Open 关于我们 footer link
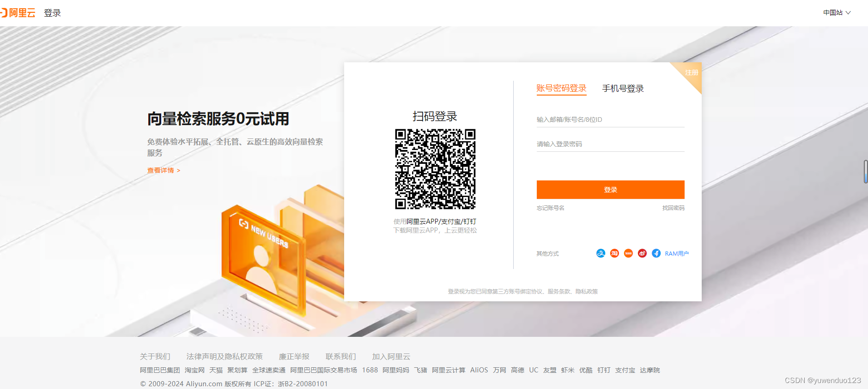 pyautogui.click(x=155, y=357)
